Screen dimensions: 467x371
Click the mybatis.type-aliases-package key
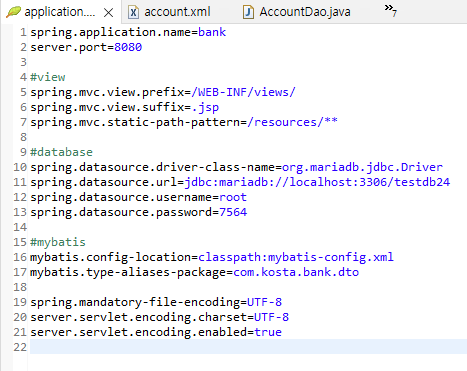[128, 272]
